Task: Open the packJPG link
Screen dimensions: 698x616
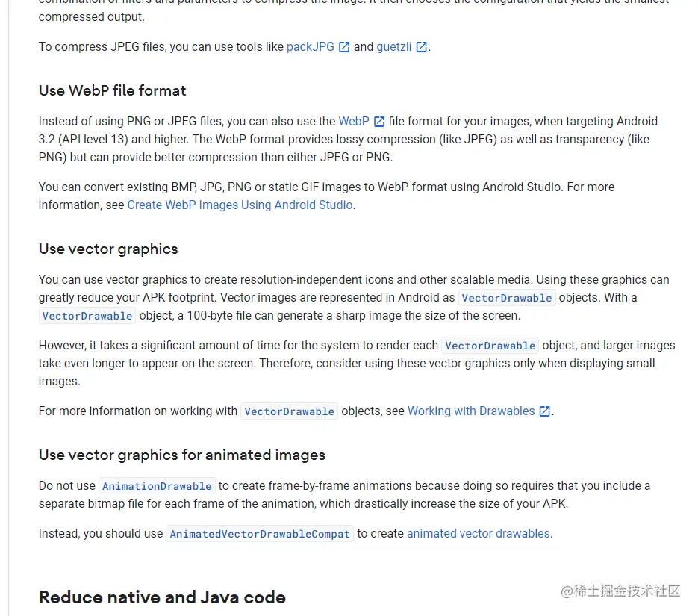Action: (311, 47)
